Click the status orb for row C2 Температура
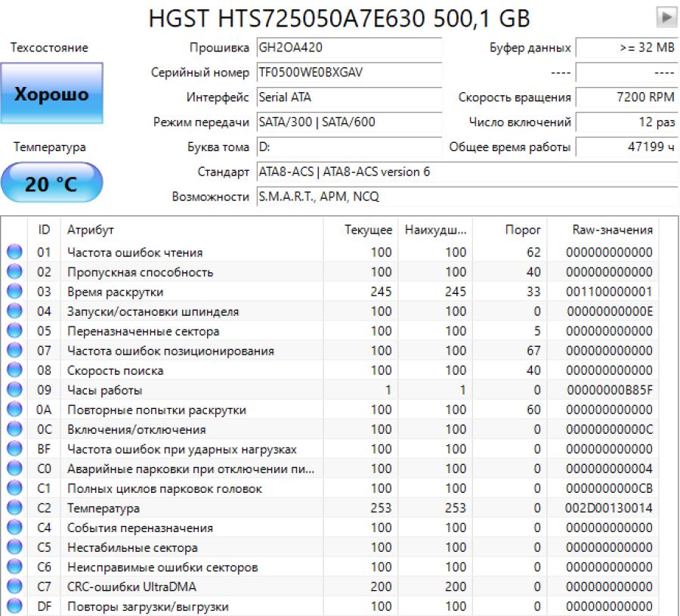 [x=14, y=508]
